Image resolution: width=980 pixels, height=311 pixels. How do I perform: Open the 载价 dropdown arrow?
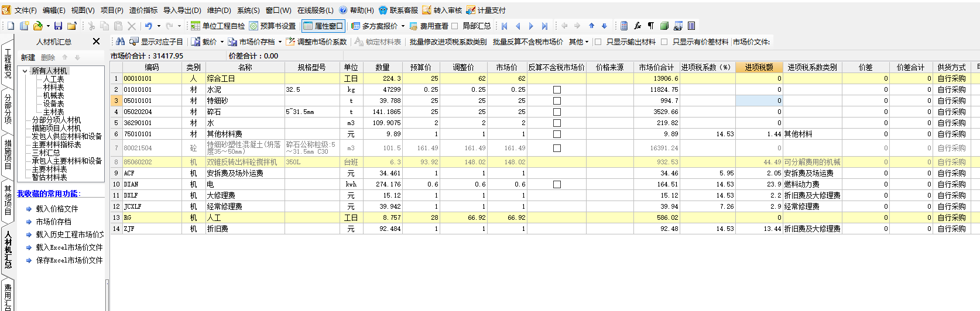coord(222,42)
